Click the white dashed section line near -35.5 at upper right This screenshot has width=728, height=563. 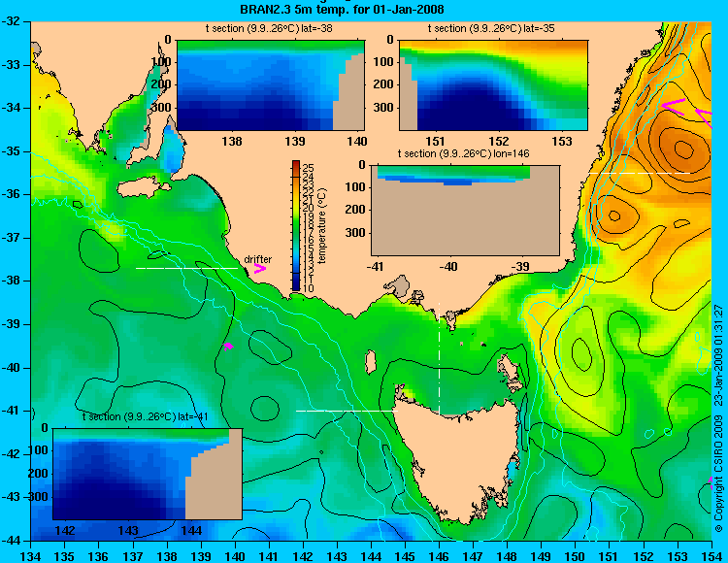pos(639,173)
